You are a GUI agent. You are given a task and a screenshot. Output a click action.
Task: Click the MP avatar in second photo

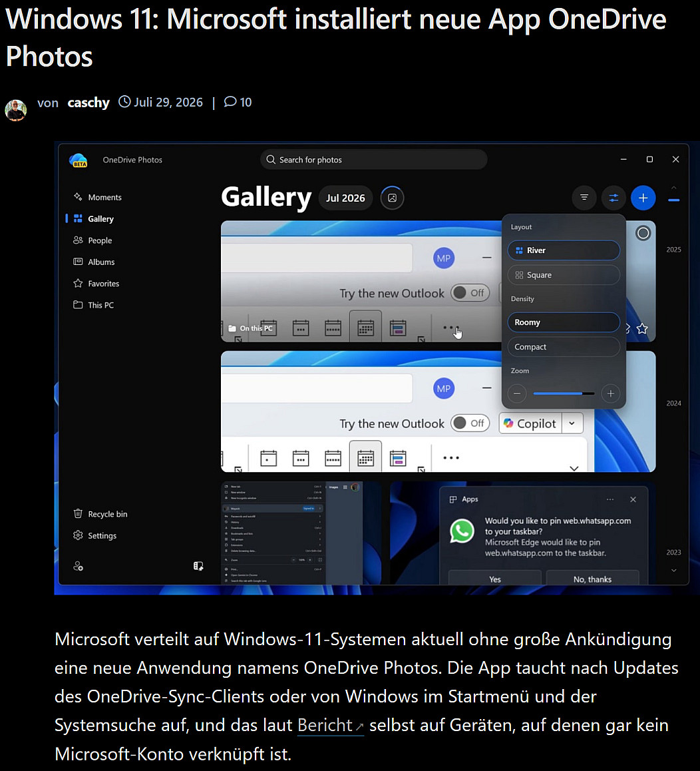(x=443, y=388)
